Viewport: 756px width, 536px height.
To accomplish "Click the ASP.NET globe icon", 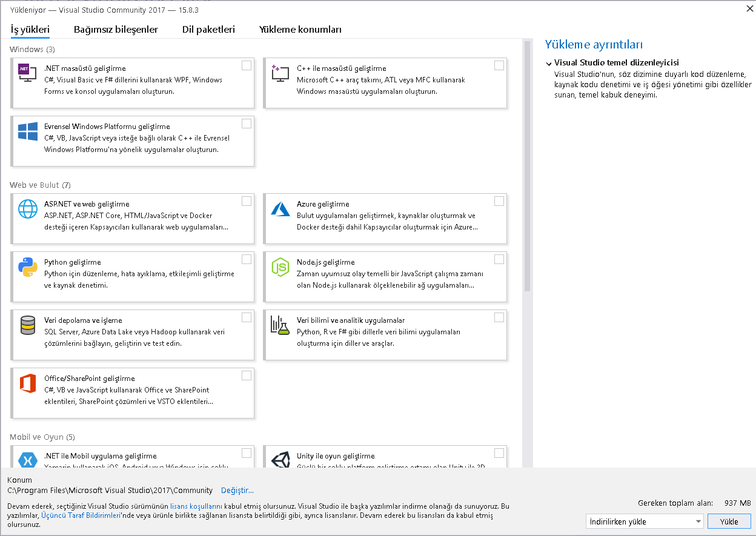I will click(28, 209).
